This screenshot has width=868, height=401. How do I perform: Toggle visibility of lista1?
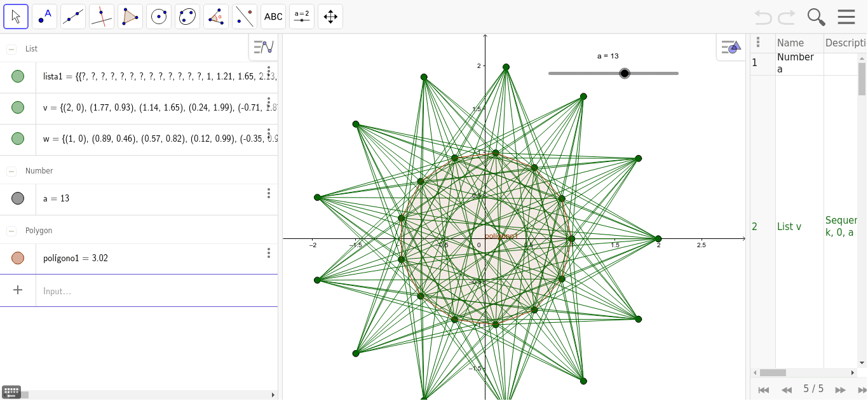pos(18,76)
